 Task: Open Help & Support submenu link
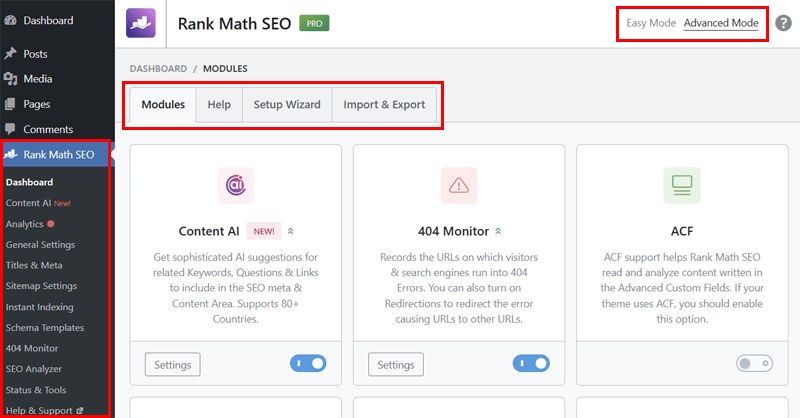[x=39, y=410]
